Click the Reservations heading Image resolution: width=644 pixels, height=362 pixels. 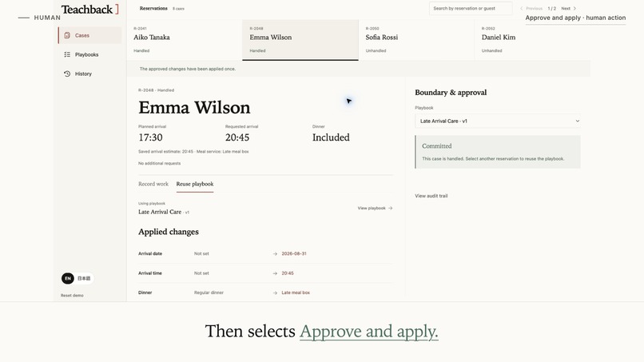point(153,8)
